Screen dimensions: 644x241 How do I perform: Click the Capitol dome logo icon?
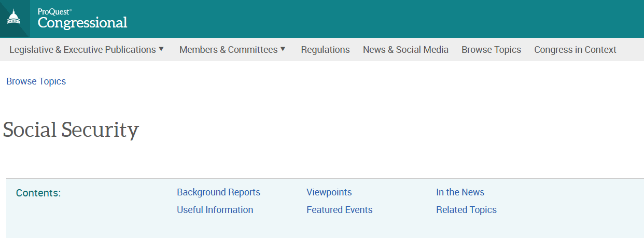(13, 18)
